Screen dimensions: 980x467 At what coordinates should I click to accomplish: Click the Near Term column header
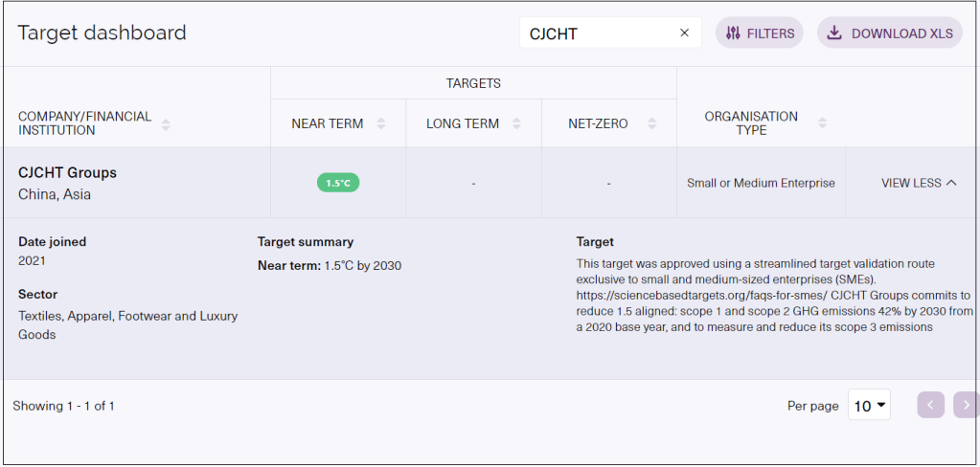click(x=328, y=124)
